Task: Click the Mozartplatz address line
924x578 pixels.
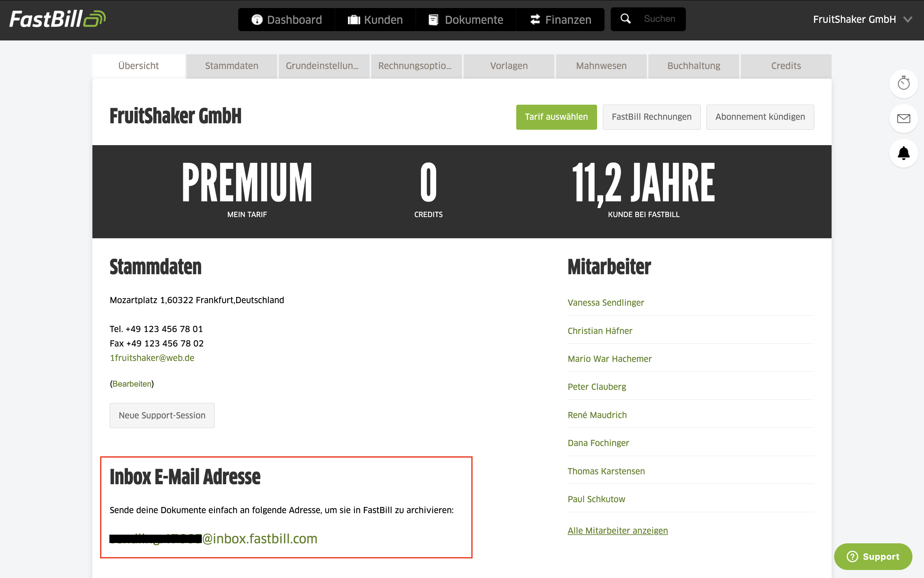Action: 197,300
